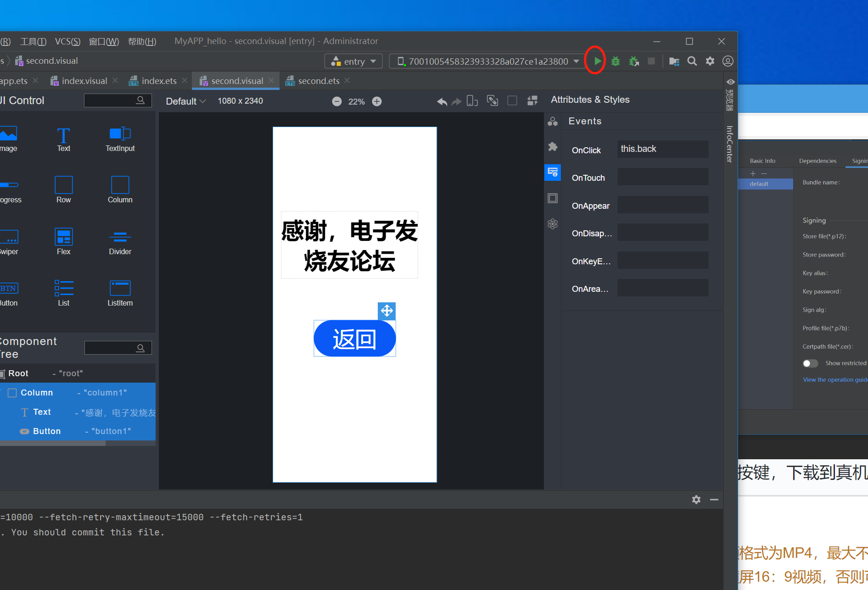The image size is (868, 590).
Task: Open terminal panel settings gear
Action: coord(696,500)
